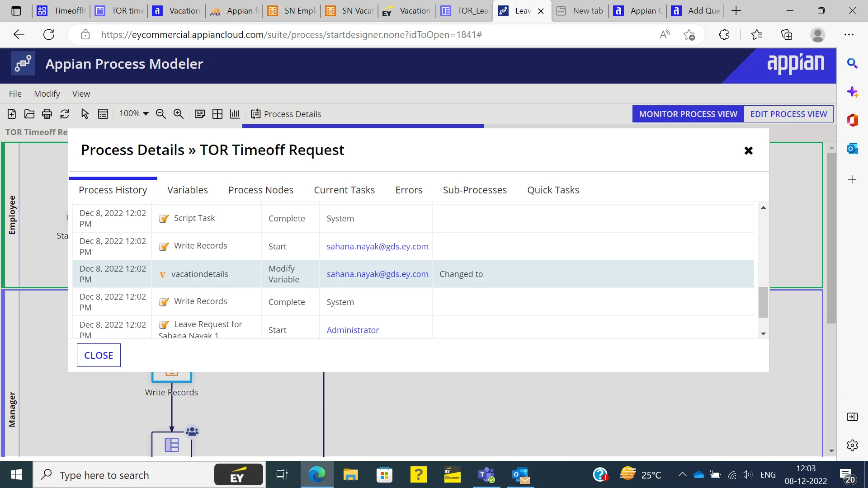Viewport: 868px width, 488px height.
Task: Open Edge Settings and more menu
Action: 849,35
